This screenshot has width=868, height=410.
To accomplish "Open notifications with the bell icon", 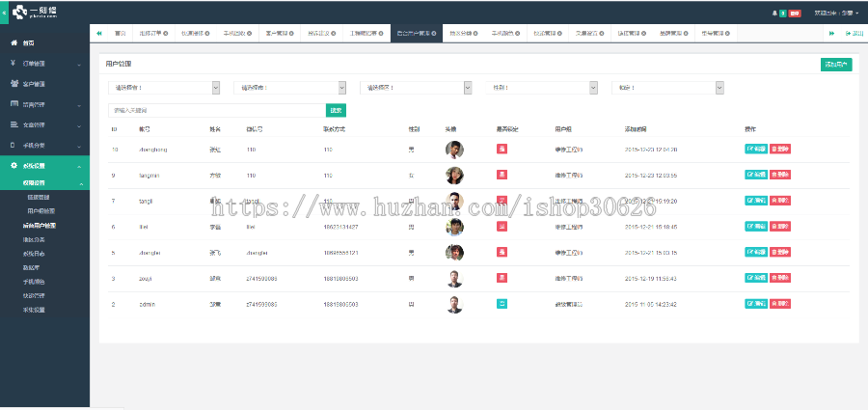I will (774, 13).
